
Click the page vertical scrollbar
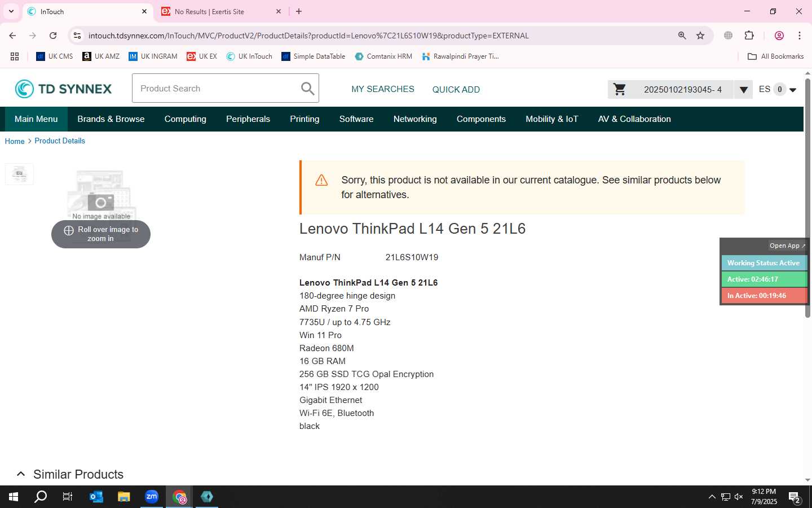tap(807, 198)
